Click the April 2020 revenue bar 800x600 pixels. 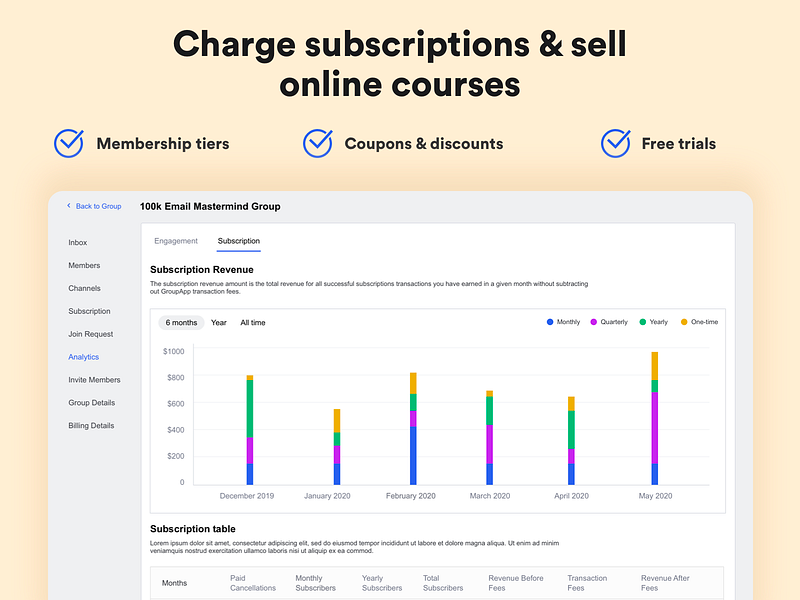[x=571, y=441]
